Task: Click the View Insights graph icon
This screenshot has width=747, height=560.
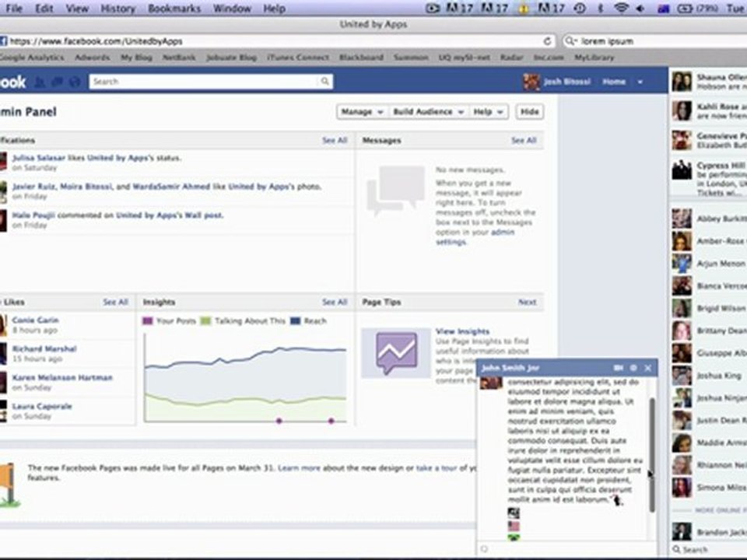Action: [x=396, y=353]
